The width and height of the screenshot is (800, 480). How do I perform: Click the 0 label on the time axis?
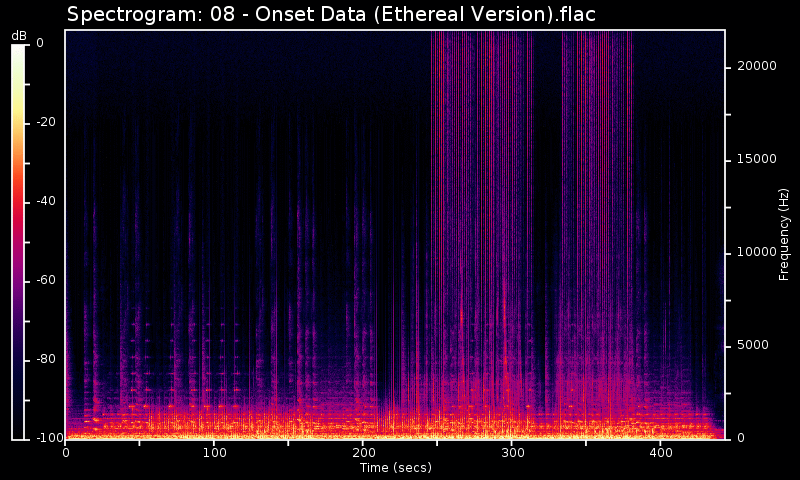(x=66, y=453)
